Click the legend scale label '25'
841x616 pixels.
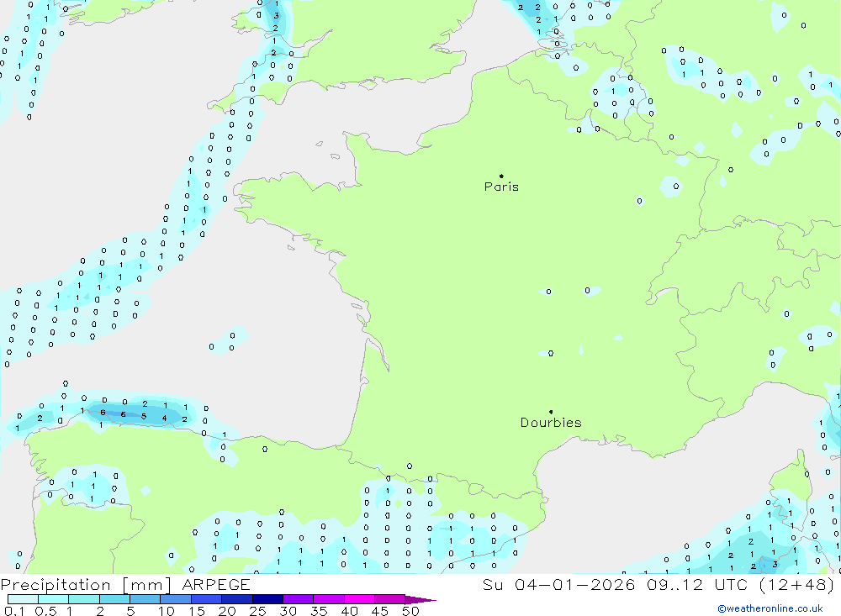(258, 611)
